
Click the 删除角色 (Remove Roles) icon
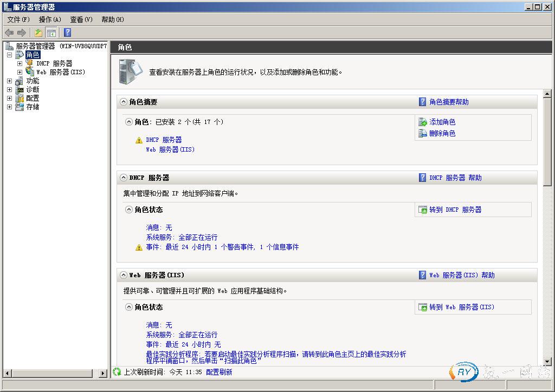(423, 133)
